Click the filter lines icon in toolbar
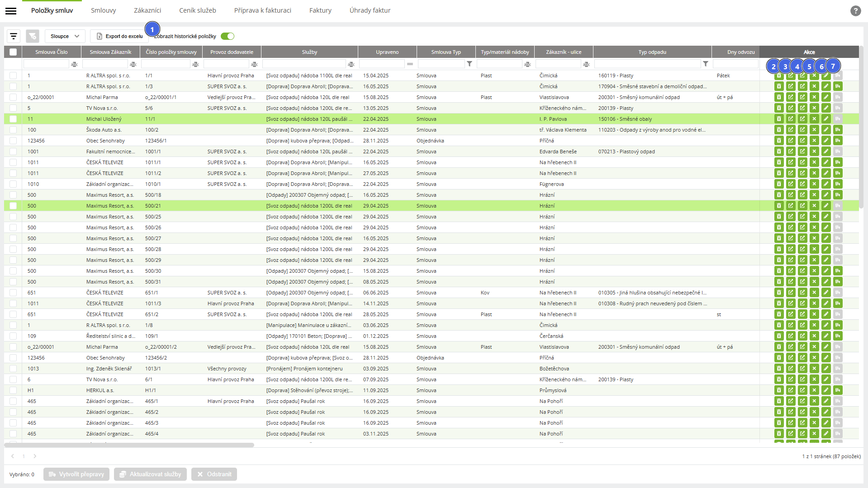Image resolution: width=868 pixels, height=488 pixels. click(x=14, y=36)
